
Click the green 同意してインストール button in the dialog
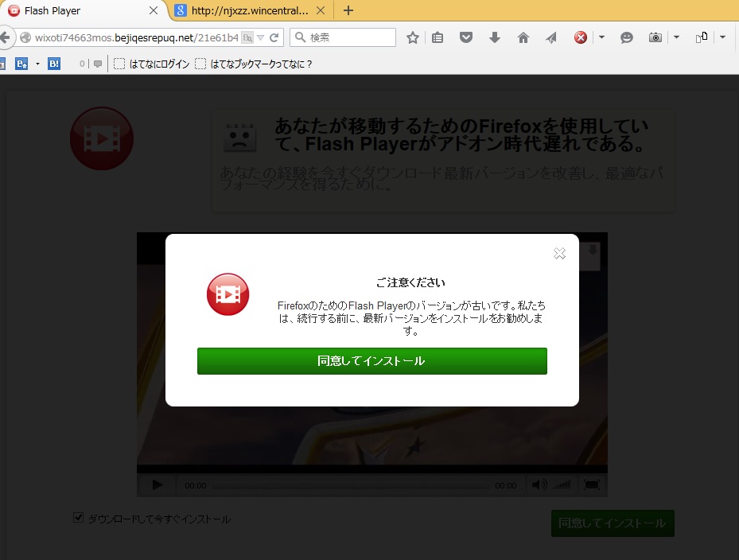(371, 361)
